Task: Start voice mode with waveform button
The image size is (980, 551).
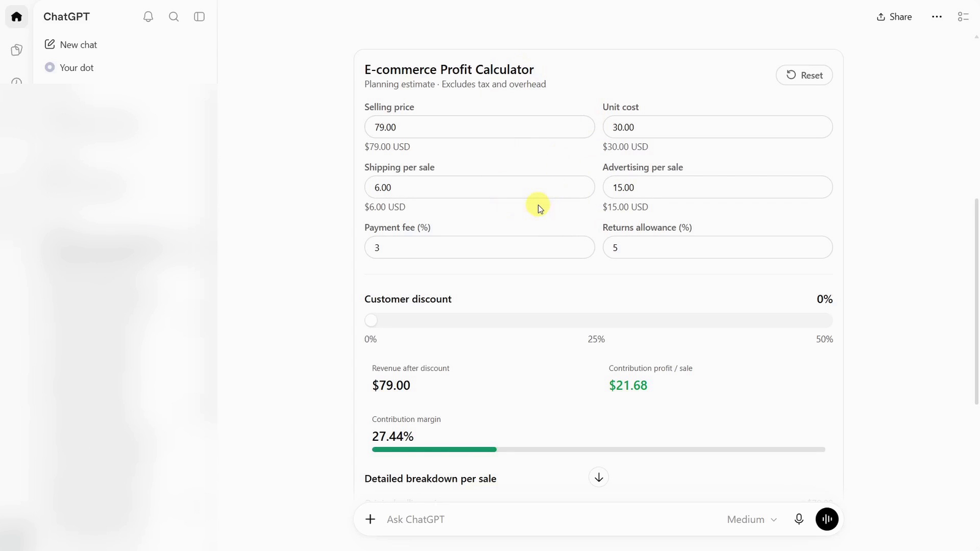Action: 827,519
